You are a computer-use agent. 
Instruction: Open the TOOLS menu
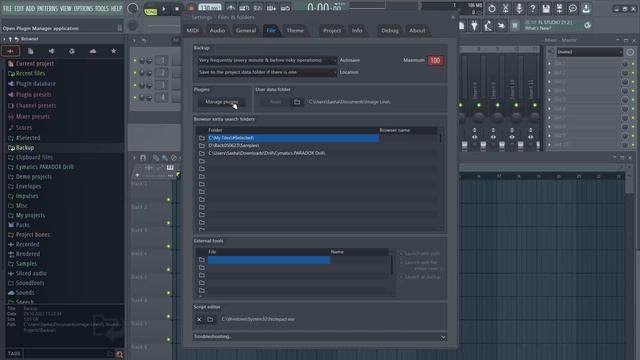(102, 9)
